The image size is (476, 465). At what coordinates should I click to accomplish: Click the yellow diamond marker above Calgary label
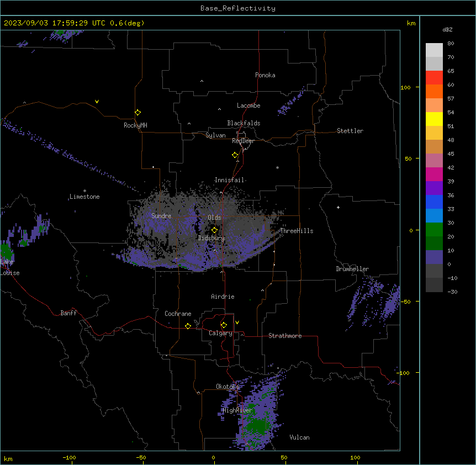[224, 325]
